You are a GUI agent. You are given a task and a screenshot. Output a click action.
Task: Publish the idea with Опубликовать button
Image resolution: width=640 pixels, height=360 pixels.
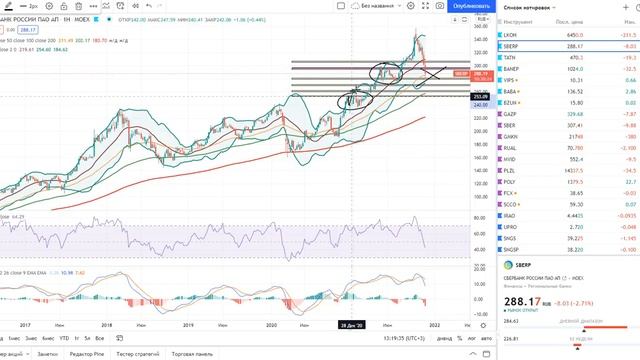tap(471, 6)
